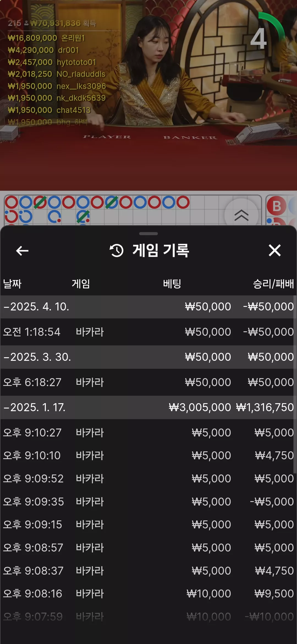Screen dimensions: 297x644
Task: Collapse the 2025. 3. 30. date group
Action: click(x=148, y=357)
